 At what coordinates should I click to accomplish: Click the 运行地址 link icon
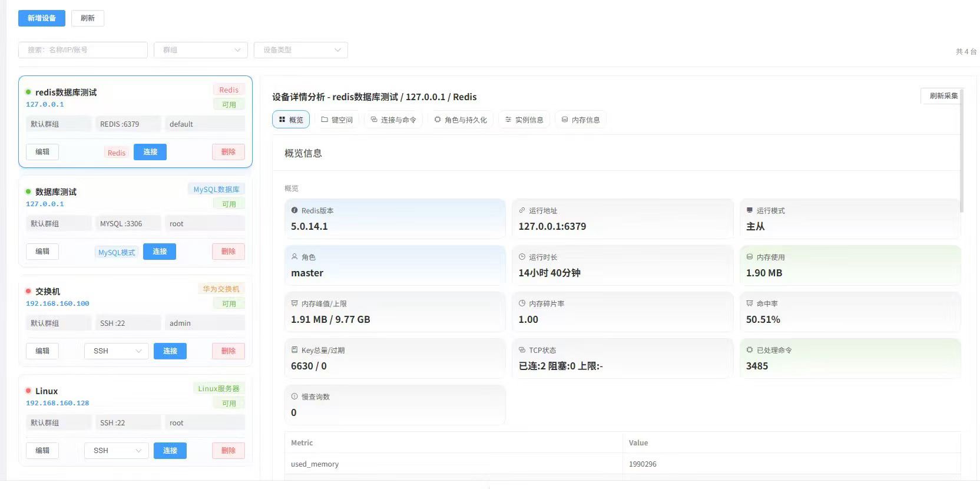tap(522, 210)
